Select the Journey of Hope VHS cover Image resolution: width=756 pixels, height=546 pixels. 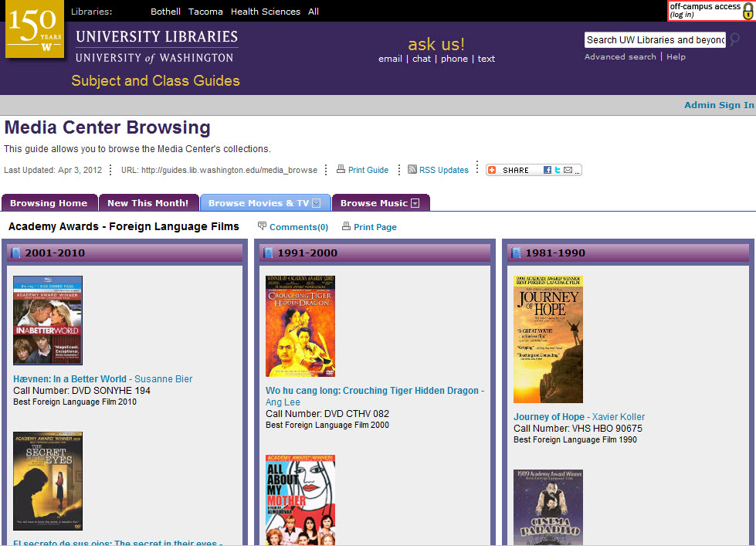pos(548,339)
